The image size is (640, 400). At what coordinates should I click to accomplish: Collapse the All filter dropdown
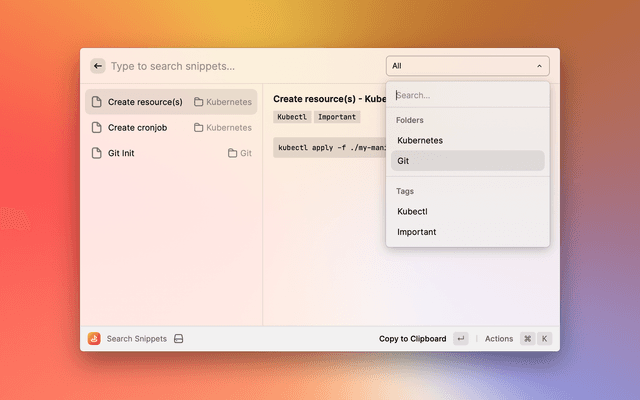coord(467,66)
